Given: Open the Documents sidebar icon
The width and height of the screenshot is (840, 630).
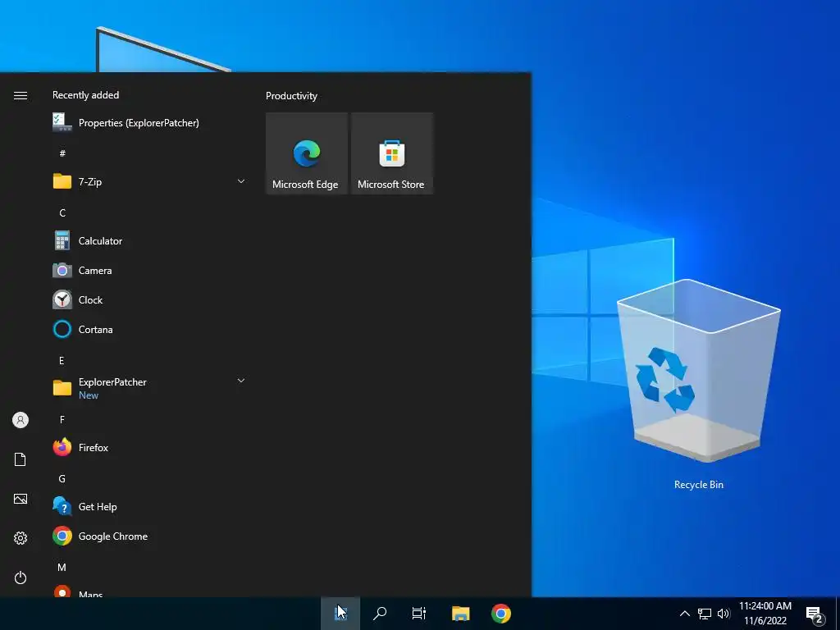Looking at the screenshot, I should (x=21, y=459).
